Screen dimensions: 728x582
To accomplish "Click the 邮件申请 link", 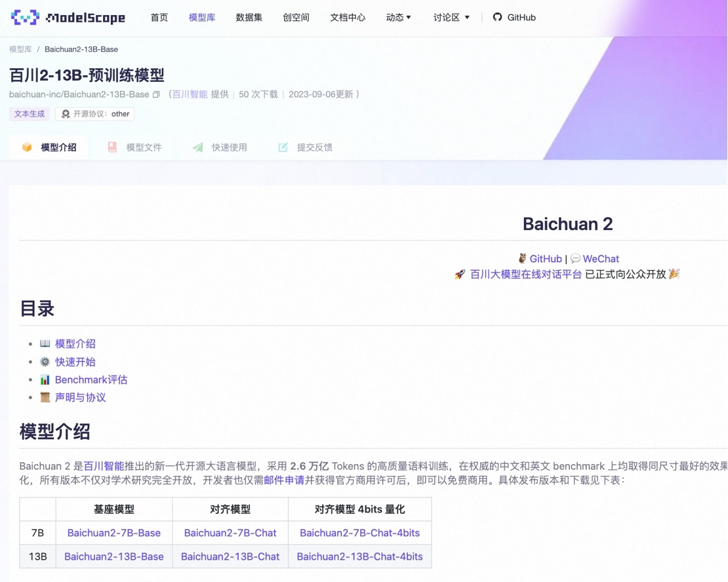I will click(284, 480).
